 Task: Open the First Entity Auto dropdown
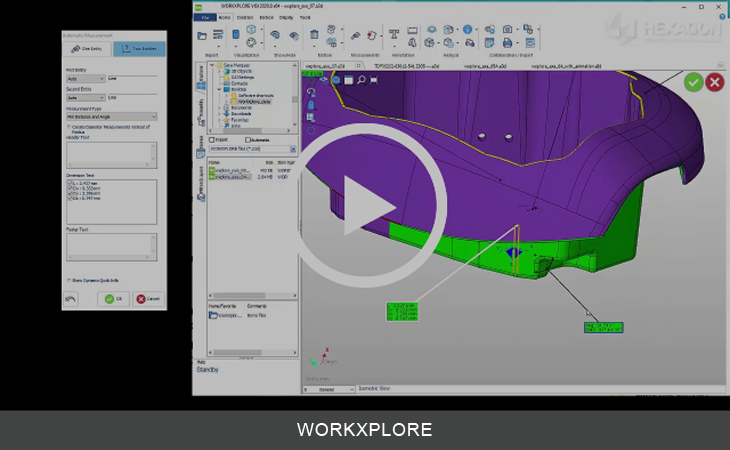click(86, 79)
